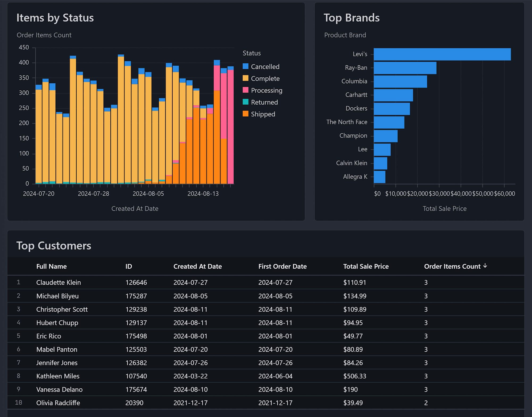Click the Complete legend color swatch
Viewport: 532px width, 417px height.
tap(246, 78)
